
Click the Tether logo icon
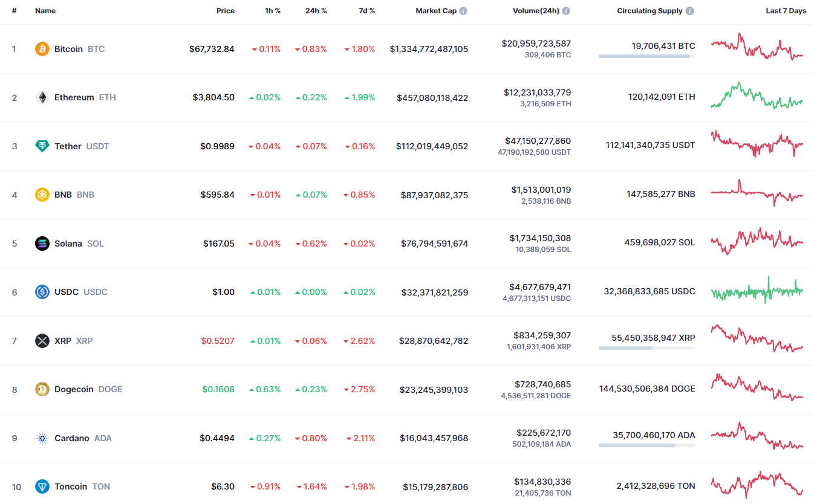point(42,146)
